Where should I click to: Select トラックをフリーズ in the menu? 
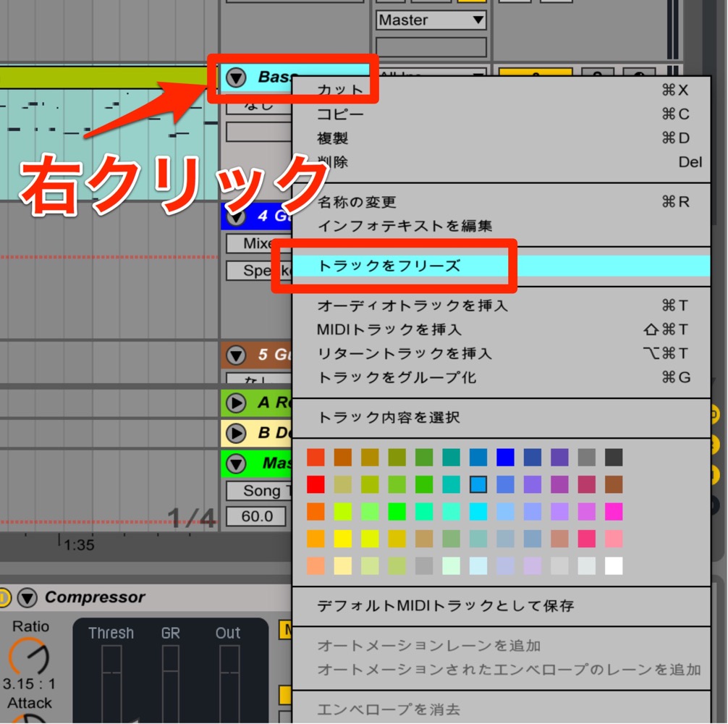click(x=501, y=266)
